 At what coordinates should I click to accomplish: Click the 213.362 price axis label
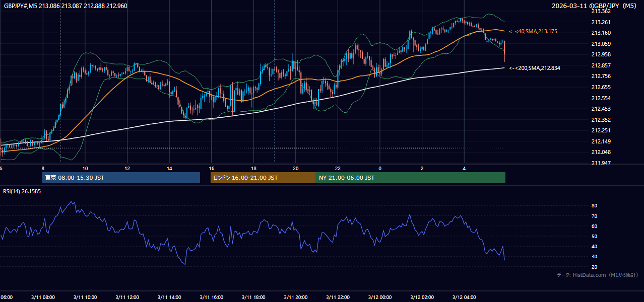(601, 11)
